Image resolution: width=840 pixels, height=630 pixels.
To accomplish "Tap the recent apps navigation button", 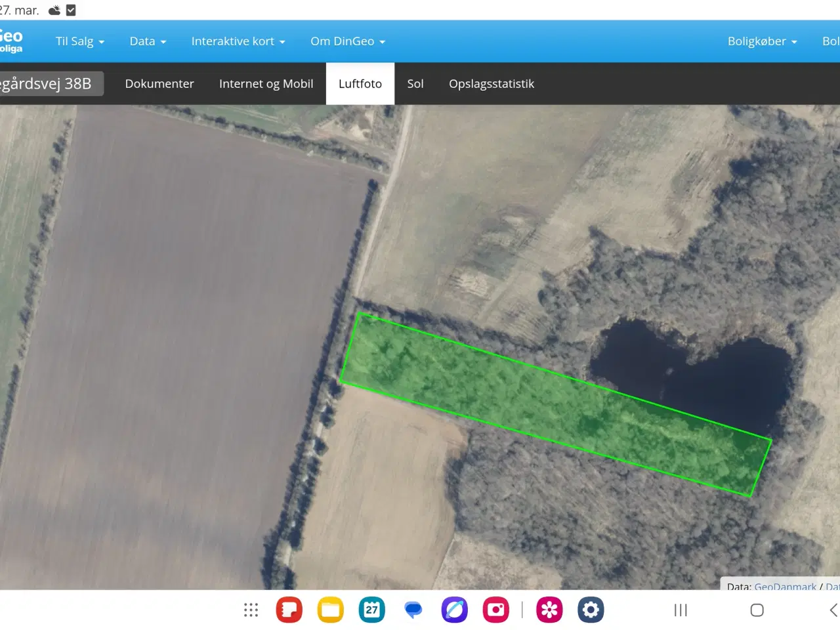I will click(681, 610).
